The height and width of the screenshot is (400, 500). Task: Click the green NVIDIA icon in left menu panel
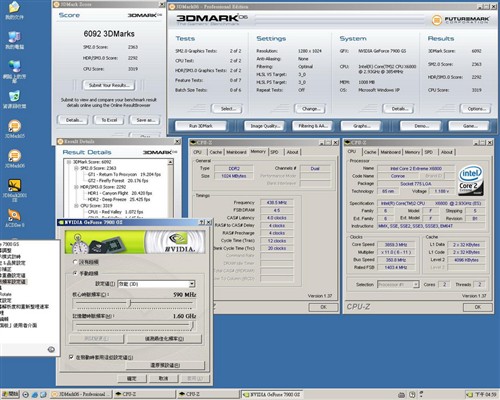pos(51,349)
